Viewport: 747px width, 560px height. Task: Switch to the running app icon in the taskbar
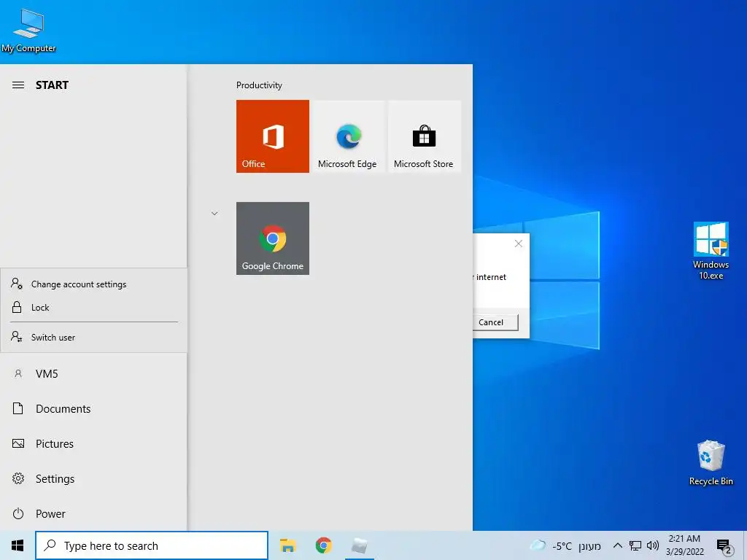359,545
